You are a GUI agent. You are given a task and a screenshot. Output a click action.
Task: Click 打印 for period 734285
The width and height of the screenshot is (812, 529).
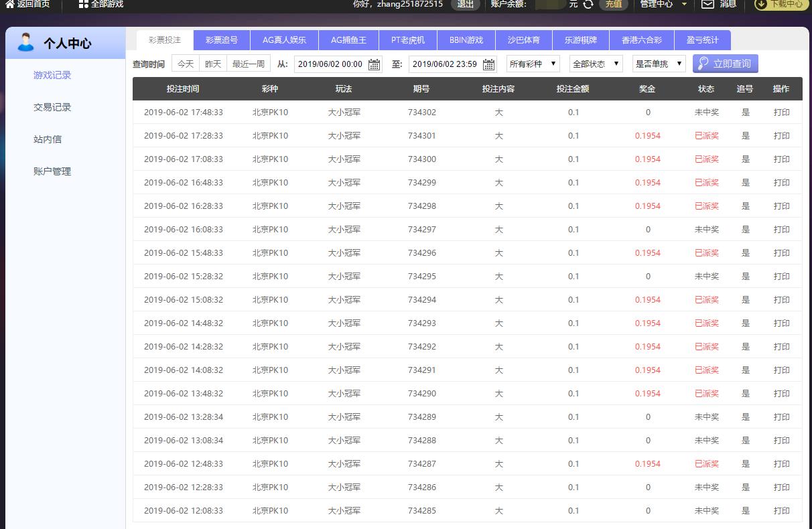pyautogui.click(x=782, y=511)
